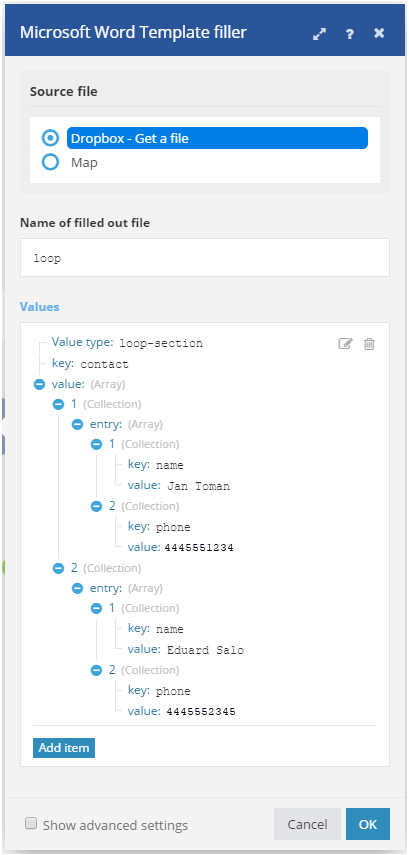Select the Map radio option
Viewport: 409px width, 855px height.
pos(51,162)
